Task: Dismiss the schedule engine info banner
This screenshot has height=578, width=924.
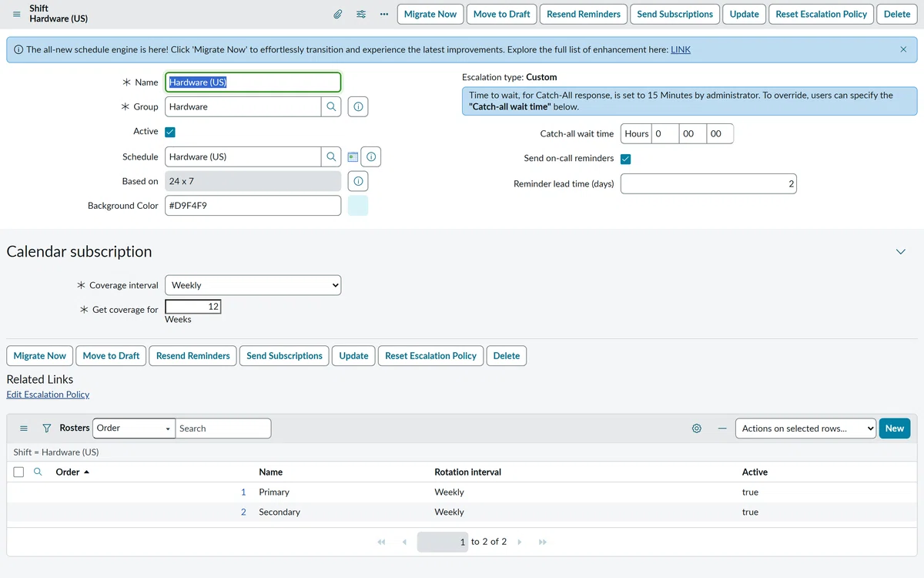Action: coord(903,49)
